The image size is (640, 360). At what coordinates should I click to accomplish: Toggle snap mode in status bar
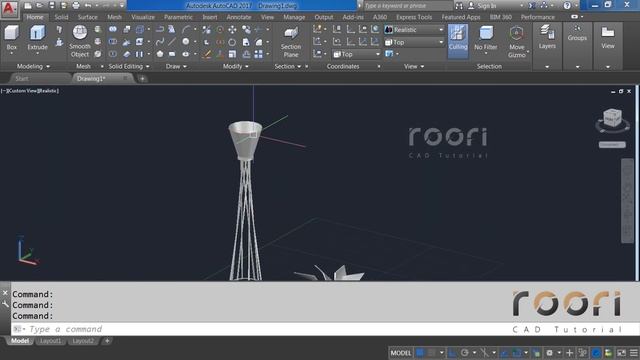pos(431,353)
